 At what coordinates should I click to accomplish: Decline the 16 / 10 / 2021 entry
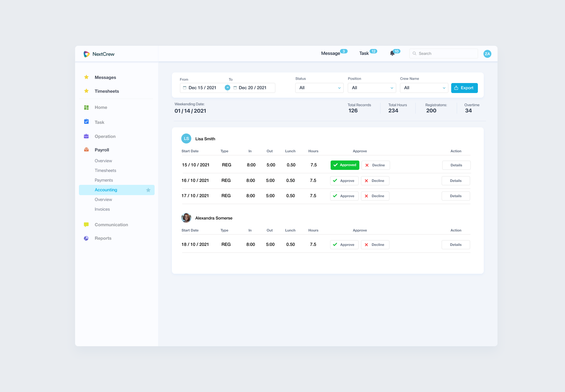point(375,181)
